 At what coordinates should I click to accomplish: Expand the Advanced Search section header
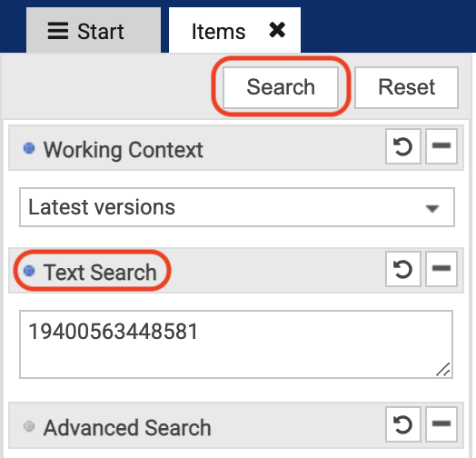point(236,425)
